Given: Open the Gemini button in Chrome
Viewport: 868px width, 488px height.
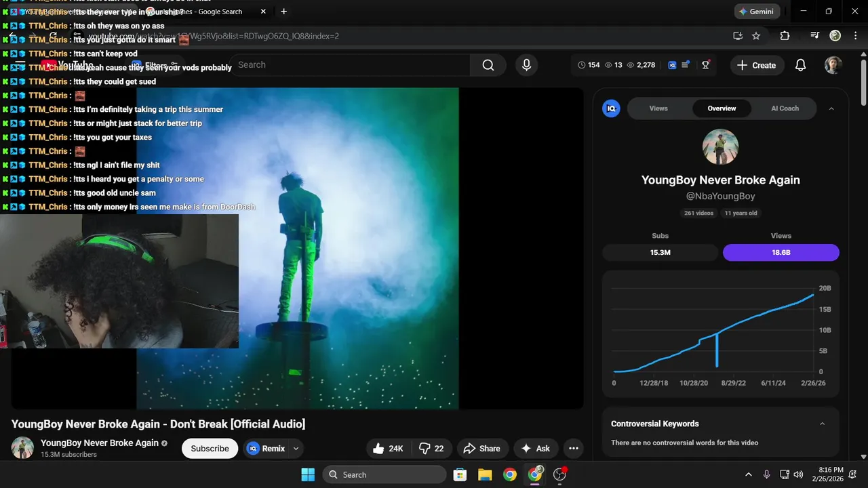Looking at the screenshot, I should tap(757, 12).
